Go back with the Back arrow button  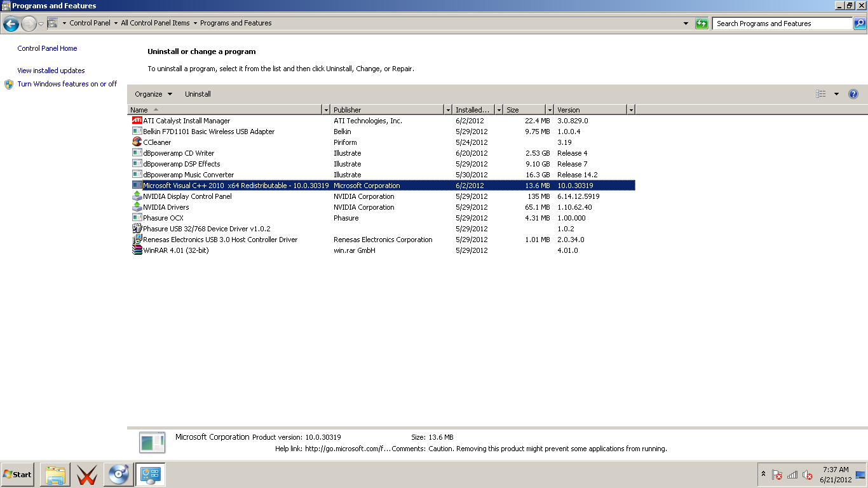pos(11,24)
